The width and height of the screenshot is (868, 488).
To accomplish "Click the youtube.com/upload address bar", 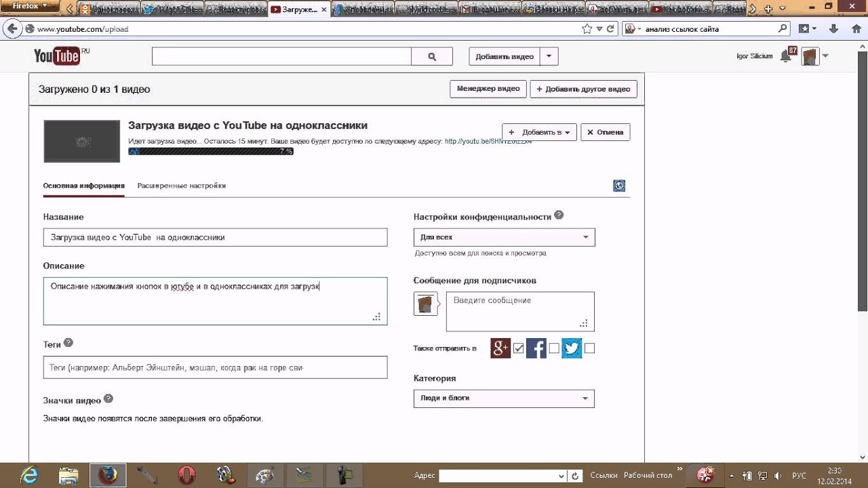I will [x=305, y=29].
